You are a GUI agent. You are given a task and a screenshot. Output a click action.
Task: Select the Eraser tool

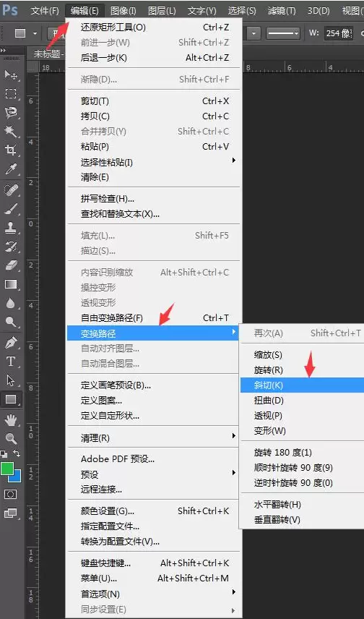coord(11,265)
